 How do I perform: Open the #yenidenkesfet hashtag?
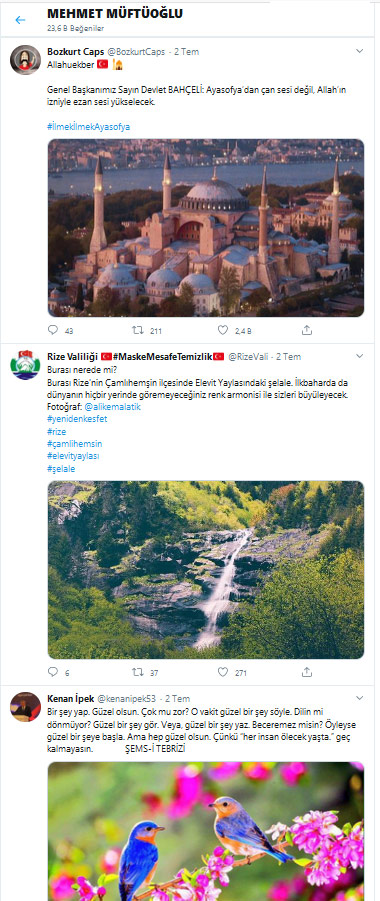[x=77, y=419]
